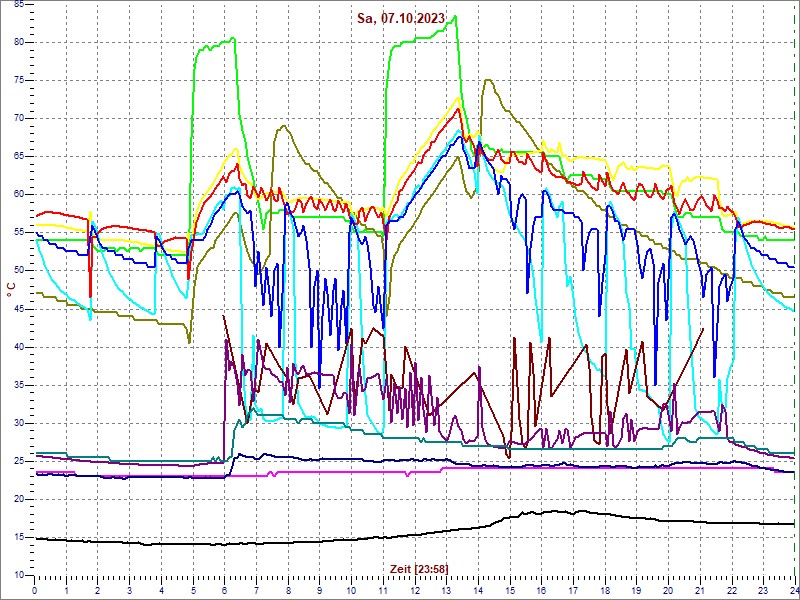Select the 45 tick on temperature axis
Viewport: 800px width, 600px height.
pyautogui.click(x=19, y=309)
